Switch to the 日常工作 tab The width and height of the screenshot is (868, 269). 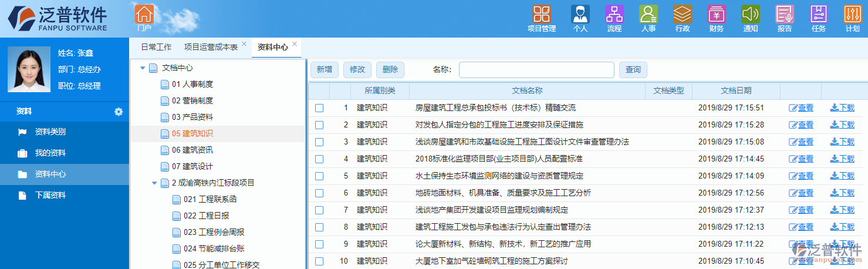(156, 48)
